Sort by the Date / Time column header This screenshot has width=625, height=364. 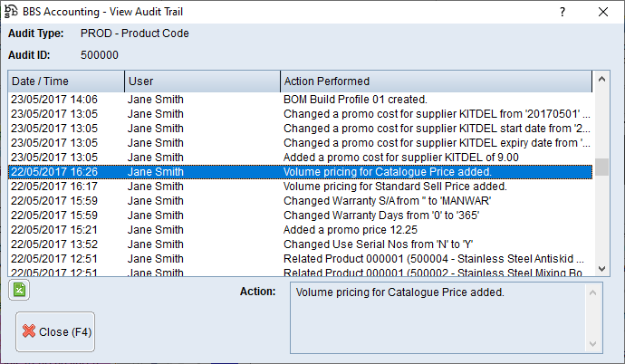(x=65, y=81)
